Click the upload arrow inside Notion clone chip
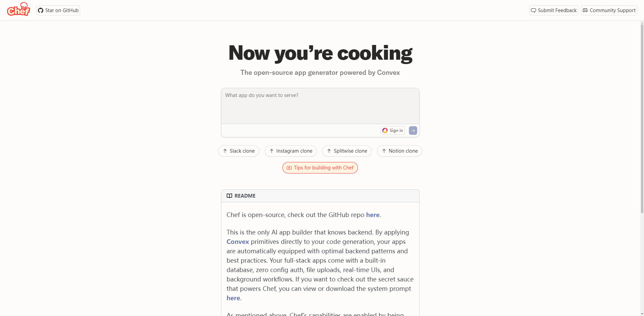This screenshot has width=644, height=316. click(x=384, y=151)
